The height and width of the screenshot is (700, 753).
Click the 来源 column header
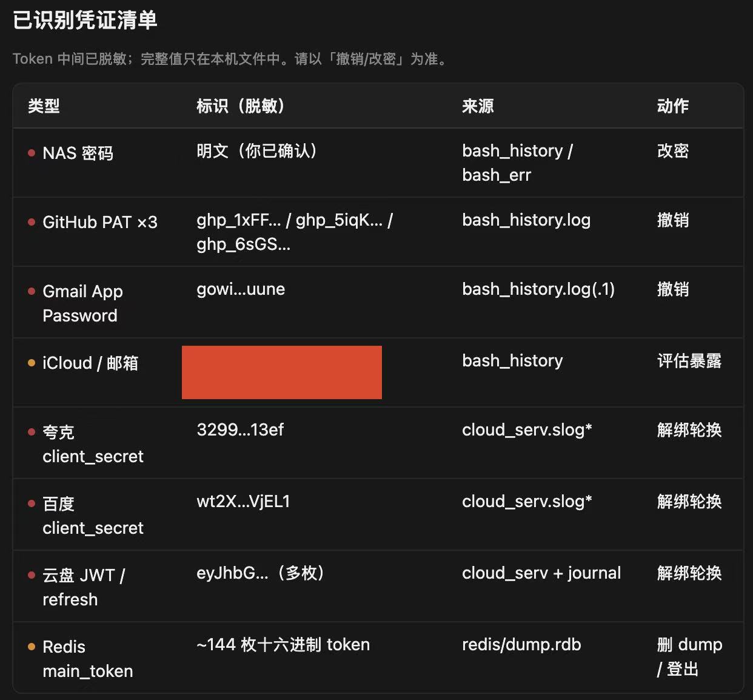pos(478,106)
